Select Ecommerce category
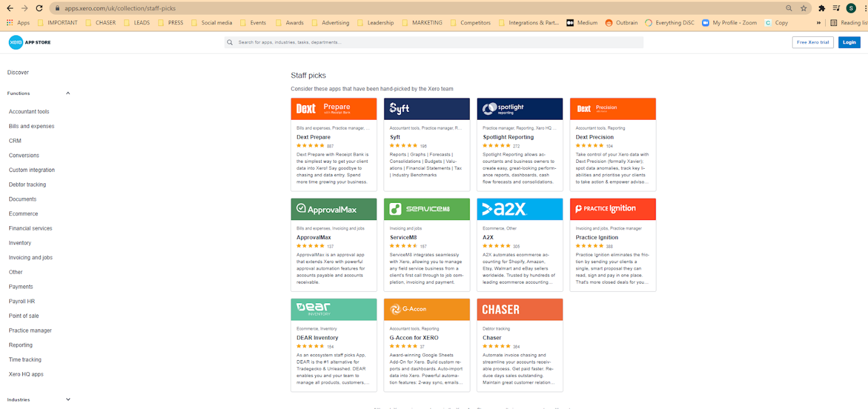The width and height of the screenshot is (868, 409). 23,214
